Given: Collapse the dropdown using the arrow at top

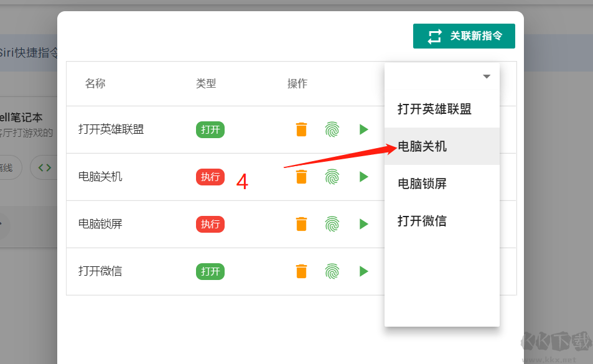Looking at the screenshot, I should point(487,77).
